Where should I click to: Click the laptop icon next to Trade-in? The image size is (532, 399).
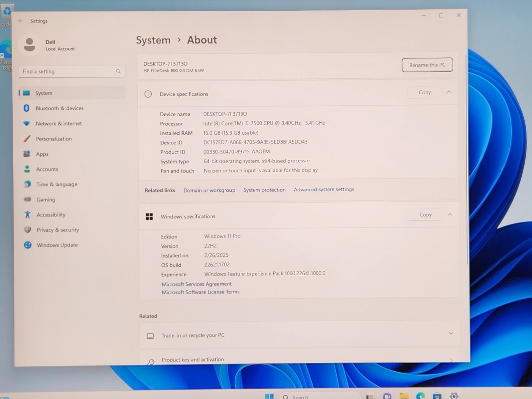pyautogui.click(x=150, y=336)
